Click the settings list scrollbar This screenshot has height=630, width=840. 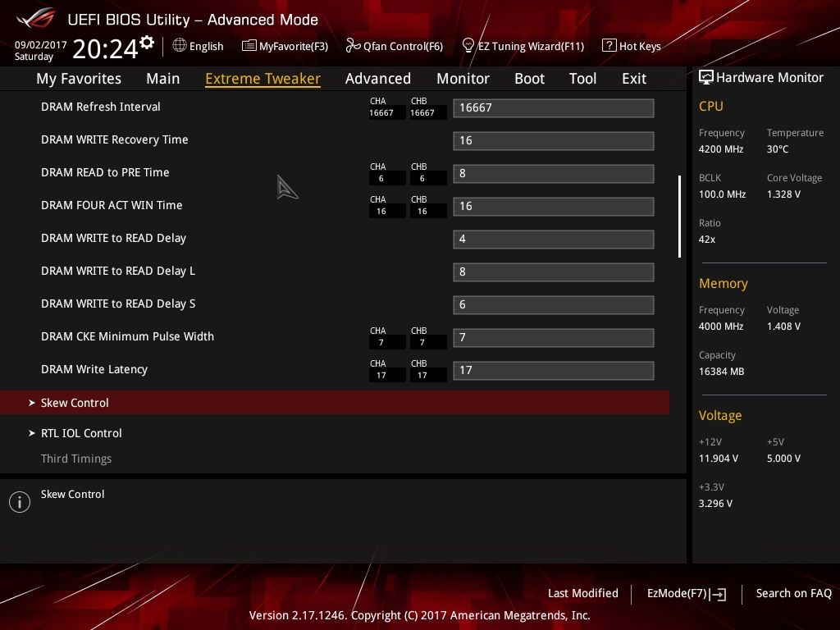pos(679,217)
